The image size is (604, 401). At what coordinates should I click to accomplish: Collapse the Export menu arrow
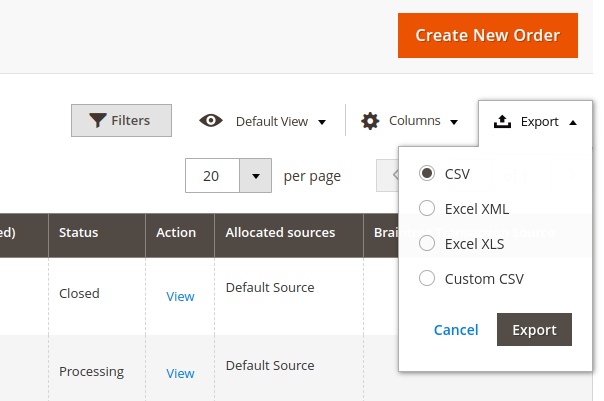[x=572, y=122]
